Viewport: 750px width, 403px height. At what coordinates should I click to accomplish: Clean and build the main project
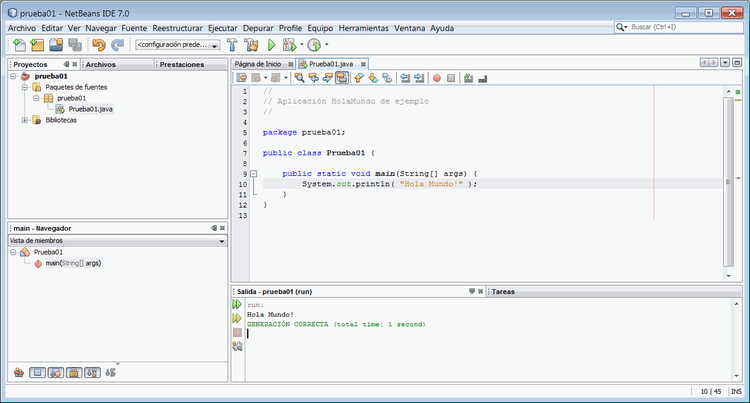pos(251,45)
